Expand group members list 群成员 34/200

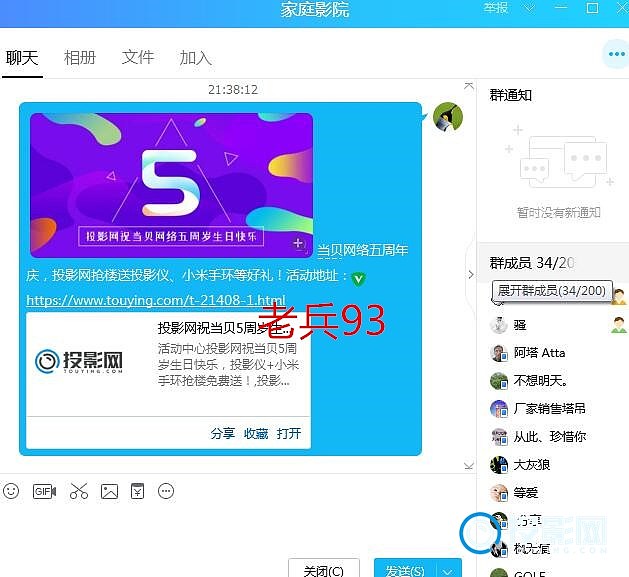[532, 263]
